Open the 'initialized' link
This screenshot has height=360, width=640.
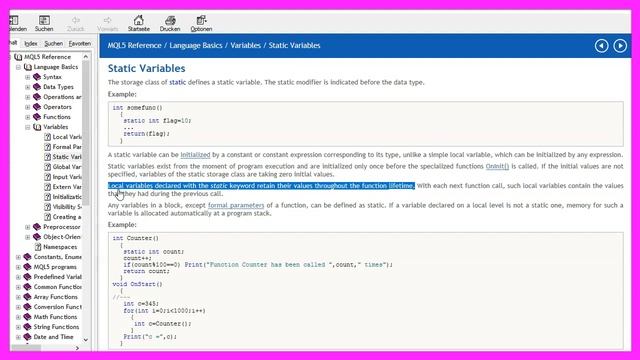(195, 155)
